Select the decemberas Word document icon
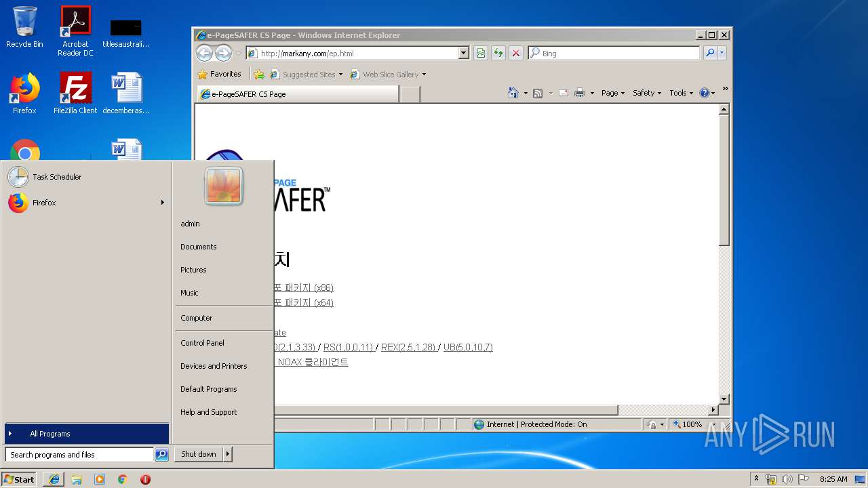Screen dimensions: 868x488 (126, 94)
